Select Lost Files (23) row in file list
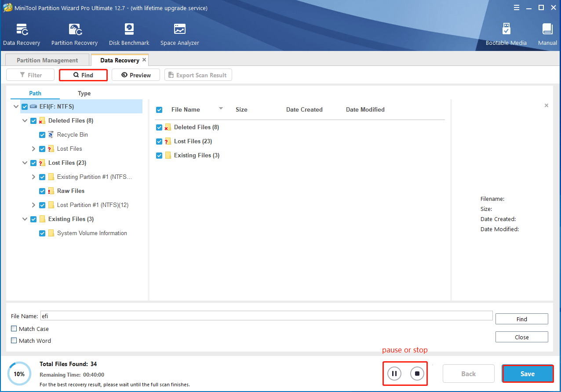561x392 pixels. click(x=300, y=141)
